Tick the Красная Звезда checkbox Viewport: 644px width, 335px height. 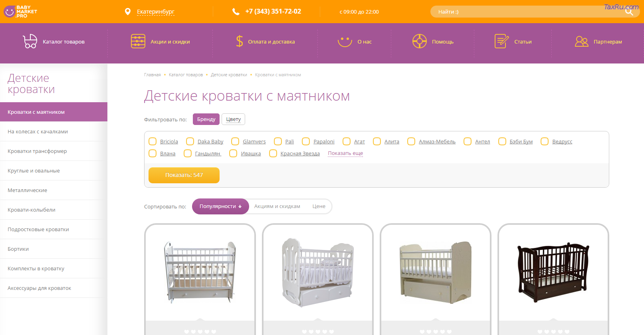[x=273, y=154]
